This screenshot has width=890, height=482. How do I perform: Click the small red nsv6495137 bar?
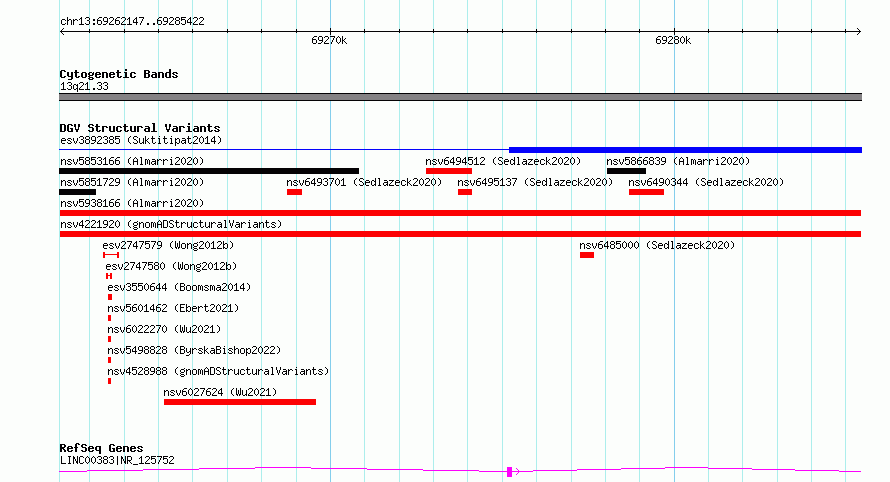pos(465,192)
